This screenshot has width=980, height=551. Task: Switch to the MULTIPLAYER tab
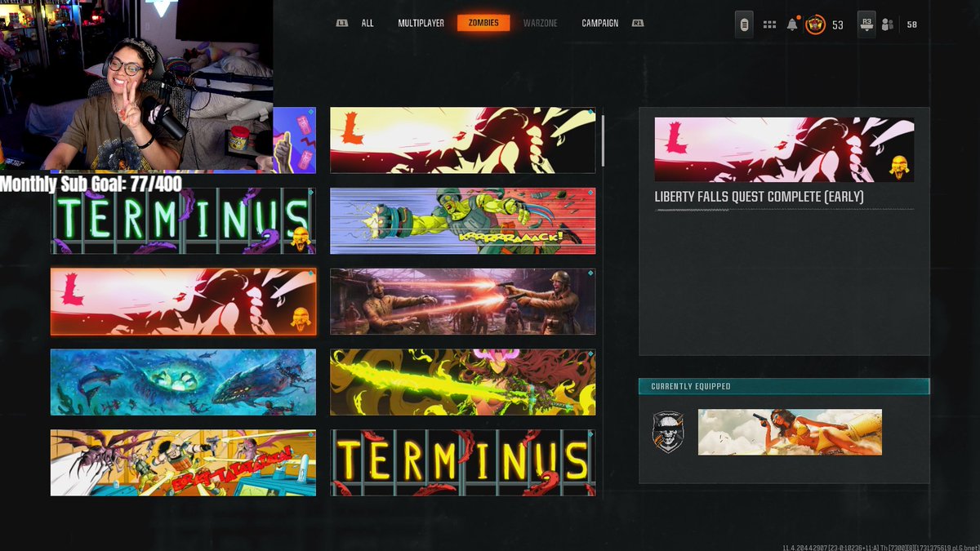pyautogui.click(x=421, y=24)
